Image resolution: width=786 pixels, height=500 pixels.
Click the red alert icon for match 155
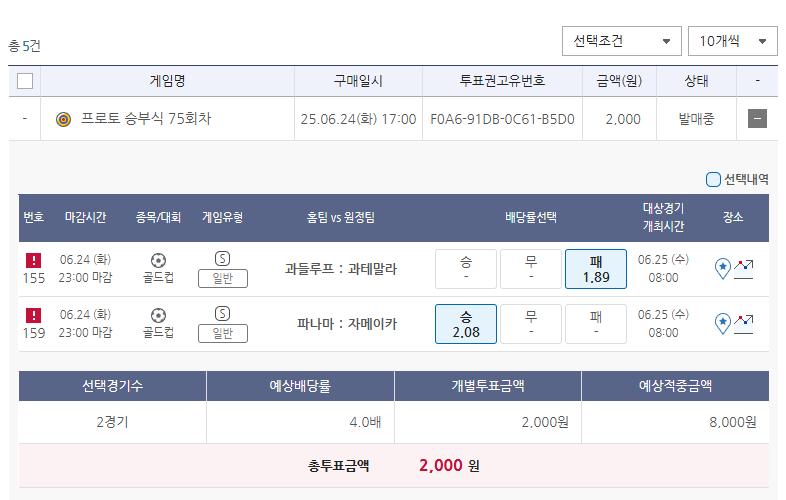[34, 260]
